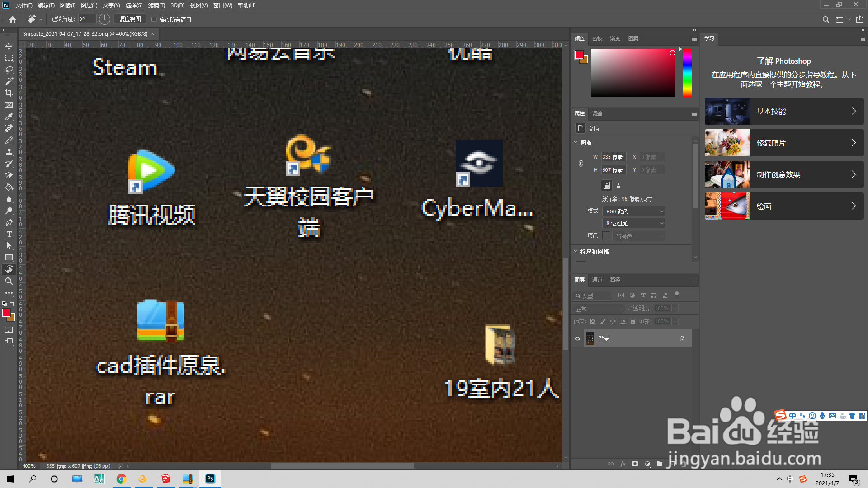
Task: Switch to the 路径 tab
Action: 615,280
